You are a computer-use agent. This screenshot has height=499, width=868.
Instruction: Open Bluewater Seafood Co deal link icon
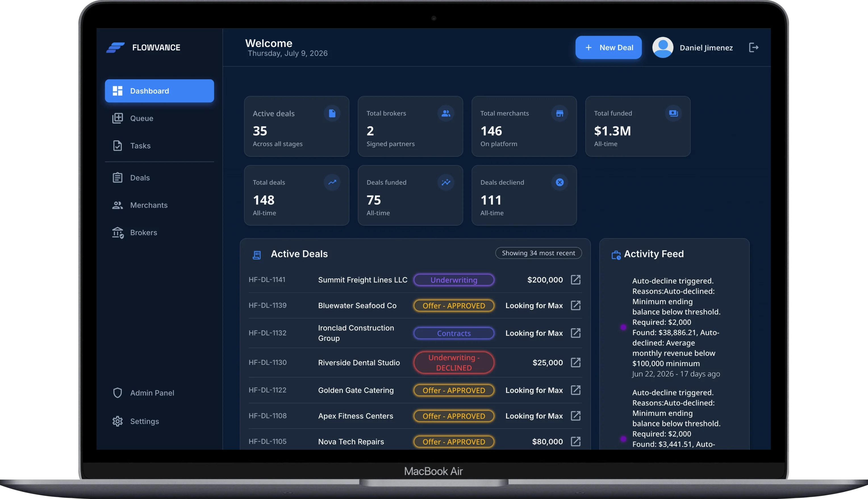pos(575,305)
